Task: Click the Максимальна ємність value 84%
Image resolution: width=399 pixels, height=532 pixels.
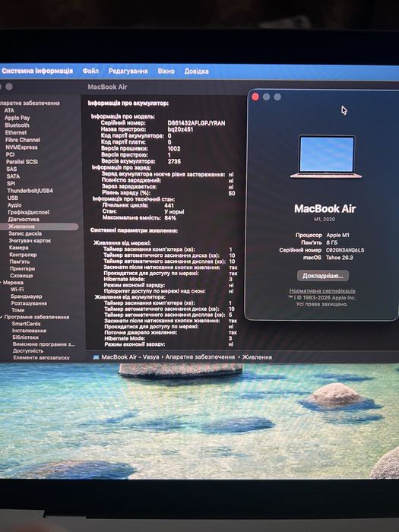Action: click(x=170, y=218)
